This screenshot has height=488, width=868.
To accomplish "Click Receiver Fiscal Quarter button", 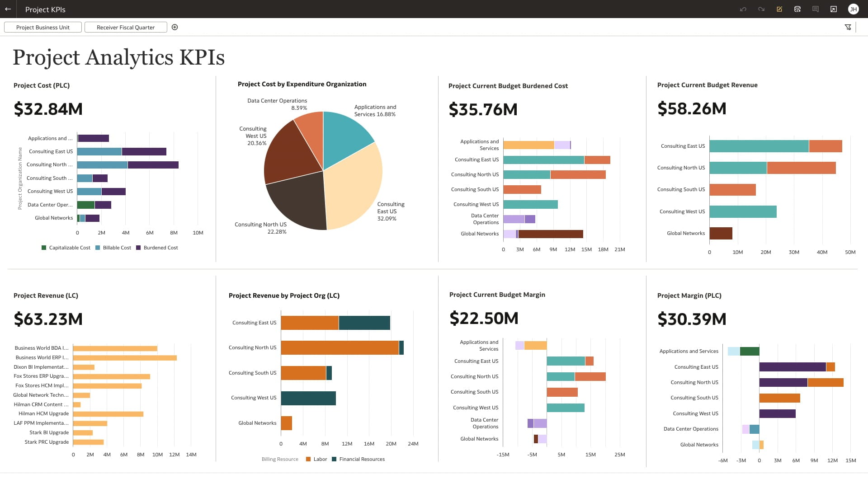I will pyautogui.click(x=125, y=27).
